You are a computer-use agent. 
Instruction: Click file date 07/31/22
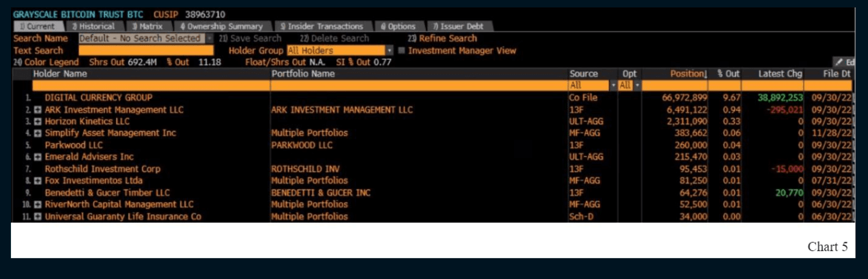[x=832, y=181]
